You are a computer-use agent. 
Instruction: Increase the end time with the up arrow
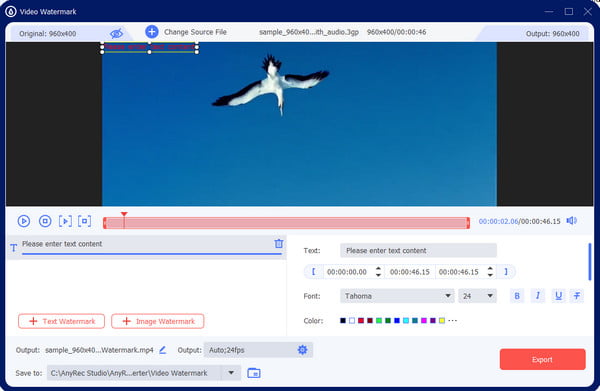pos(490,269)
